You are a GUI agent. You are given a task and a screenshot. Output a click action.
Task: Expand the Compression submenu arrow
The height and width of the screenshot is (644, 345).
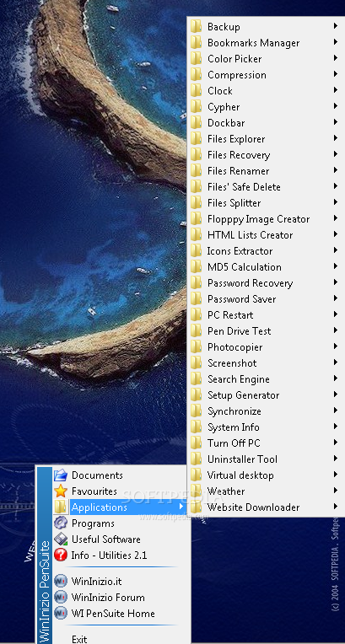[x=336, y=74]
